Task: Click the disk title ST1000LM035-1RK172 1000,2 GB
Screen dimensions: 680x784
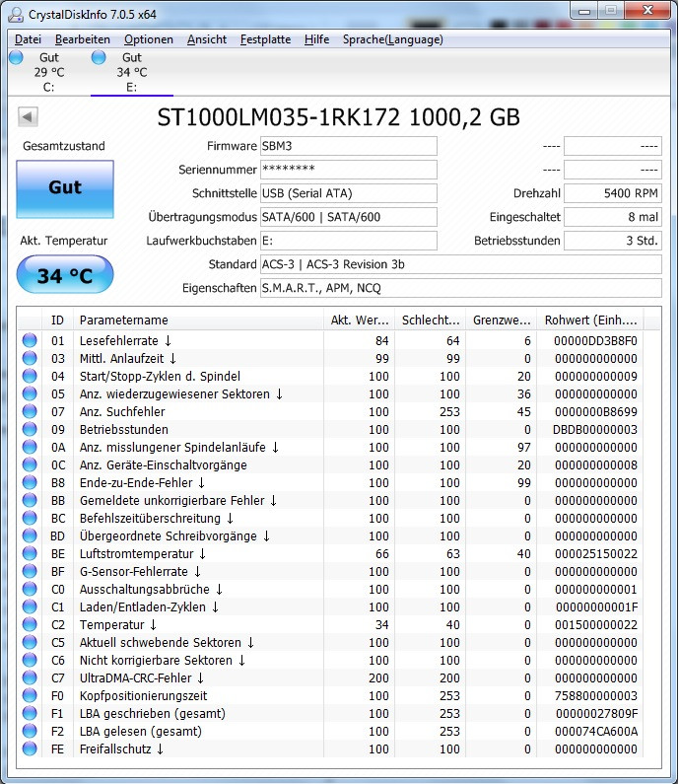Action: 338,117
